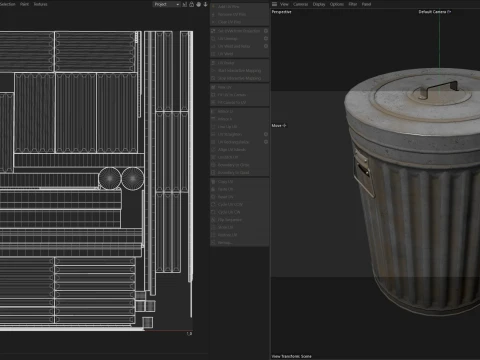Select the left circular UV island
Image resolution: width=480 pixels, height=360 pixels.
click(x=110, y=178)
